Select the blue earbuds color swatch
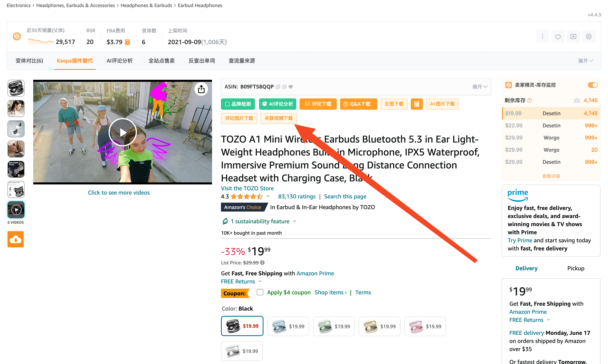Viewport: 608px width, 364px height. point(288,327)
